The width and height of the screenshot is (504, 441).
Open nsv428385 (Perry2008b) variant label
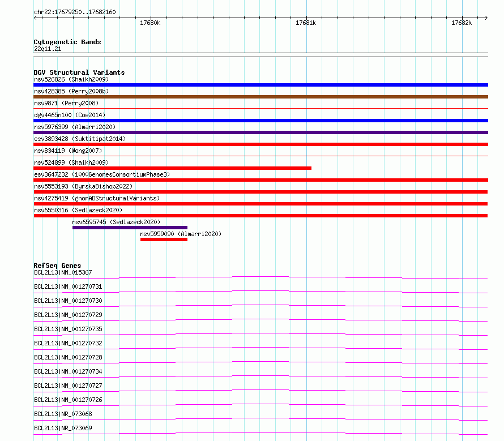[x=71, y=91]
